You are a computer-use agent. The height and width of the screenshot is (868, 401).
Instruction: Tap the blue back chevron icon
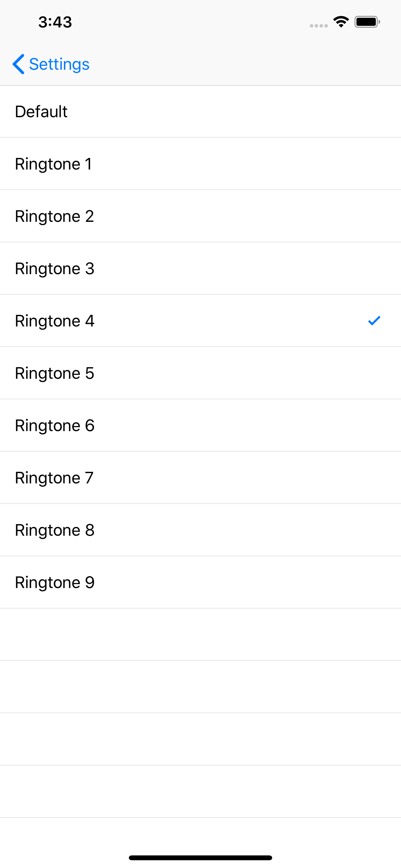pos(18,64)
